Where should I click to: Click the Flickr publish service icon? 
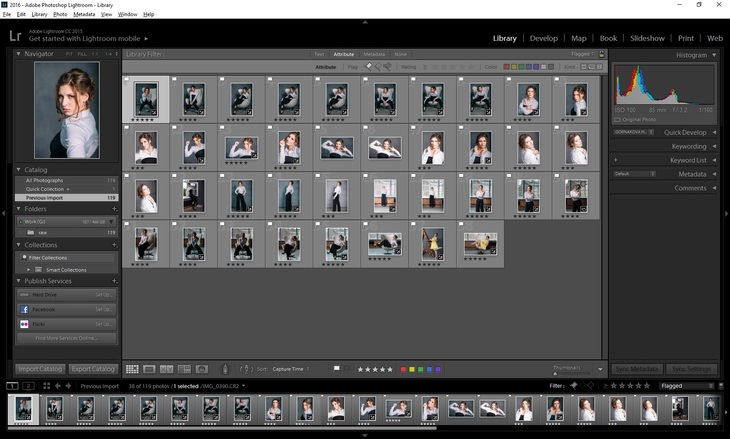25,324
